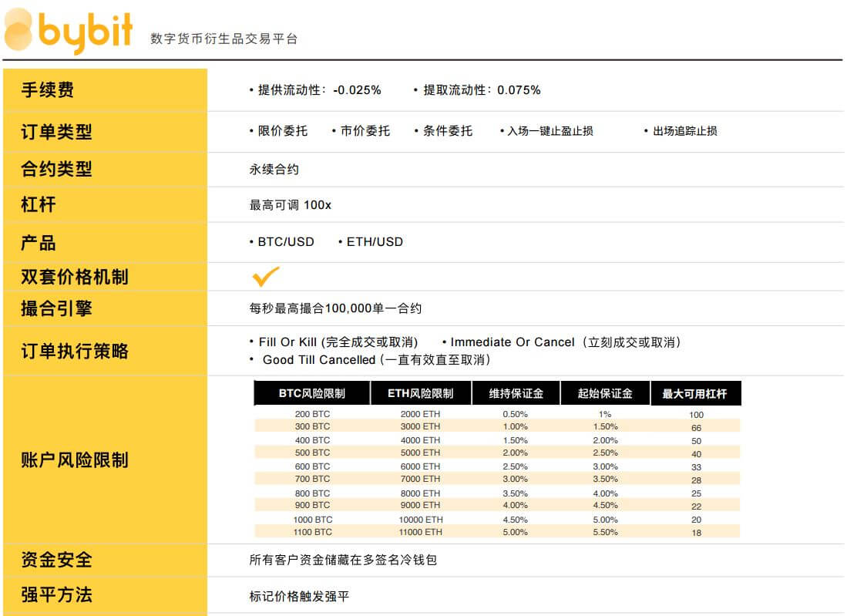
Task: Click the 800 BTC cell
Action: [x=312, y=493]
